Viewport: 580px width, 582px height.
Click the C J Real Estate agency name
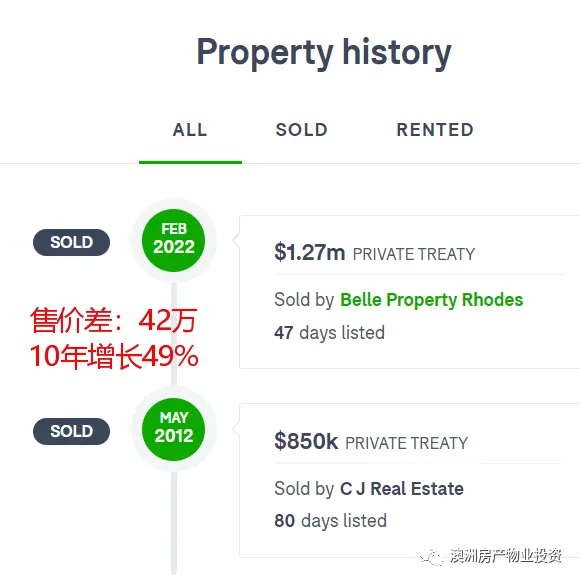402,488
